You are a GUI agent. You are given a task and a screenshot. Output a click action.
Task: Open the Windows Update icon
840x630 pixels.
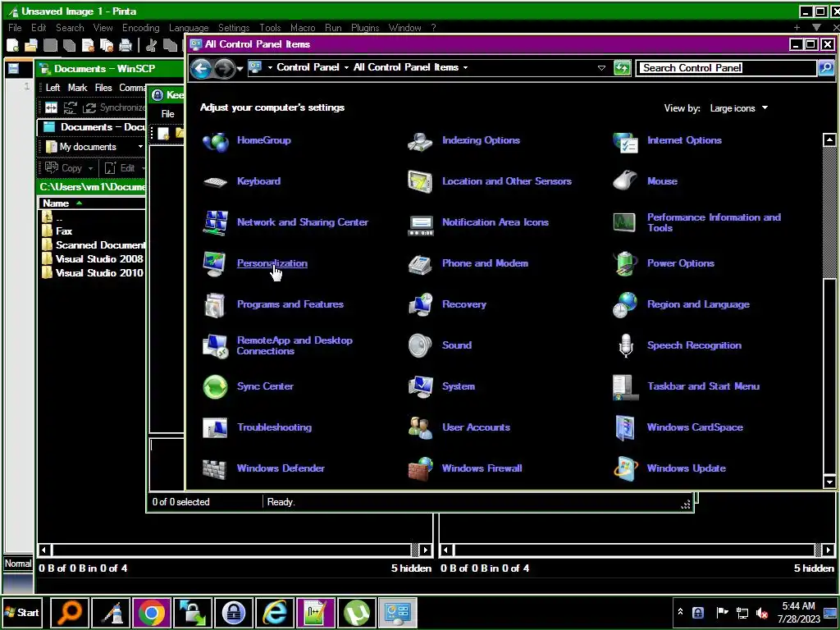tap(625, 468)
